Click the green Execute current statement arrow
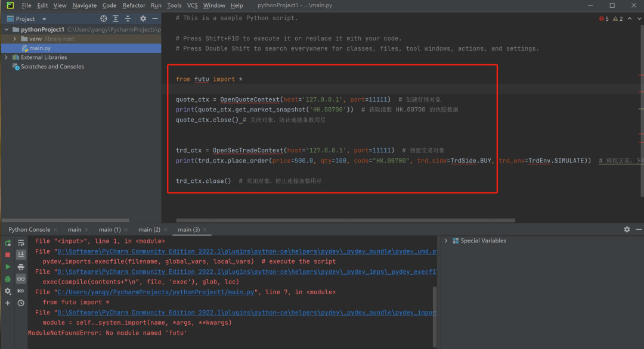 (x=8, y=267)
